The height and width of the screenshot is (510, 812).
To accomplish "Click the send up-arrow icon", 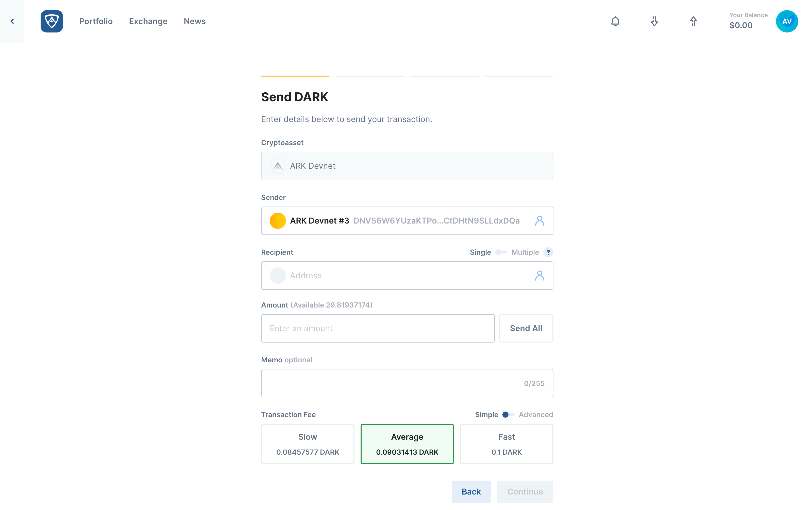I will pyautogui.click(x=693, y=21).
